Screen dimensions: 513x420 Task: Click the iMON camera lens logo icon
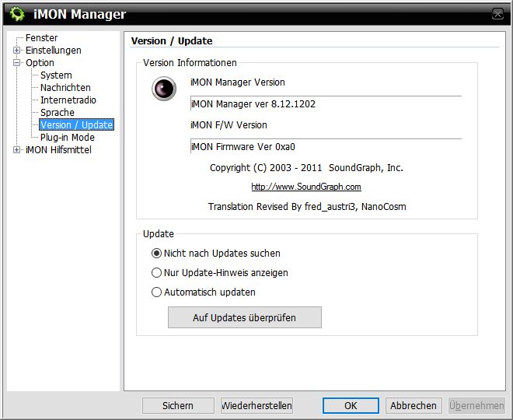164,89
